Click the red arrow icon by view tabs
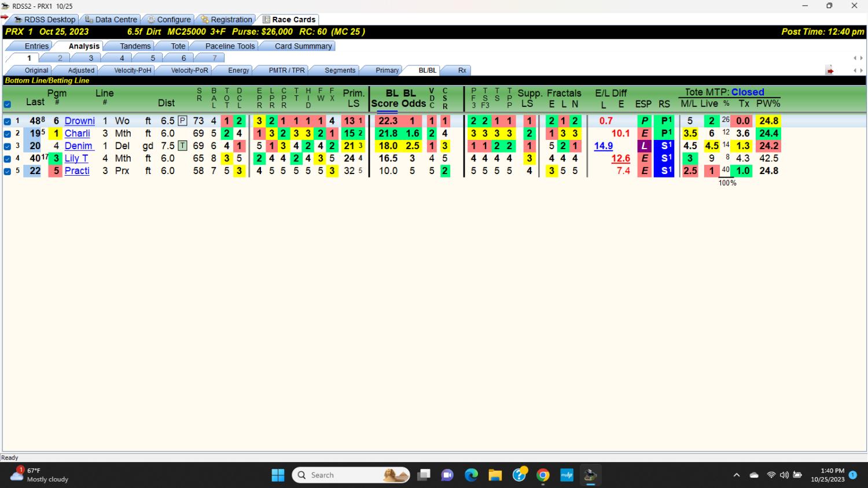 830,71
